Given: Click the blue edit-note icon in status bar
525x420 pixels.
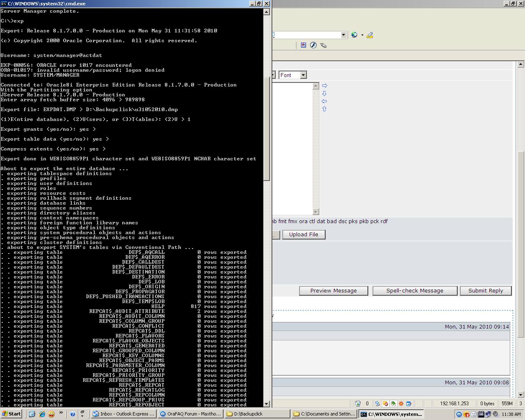Looking at the screenshot, I should [409, 404].
